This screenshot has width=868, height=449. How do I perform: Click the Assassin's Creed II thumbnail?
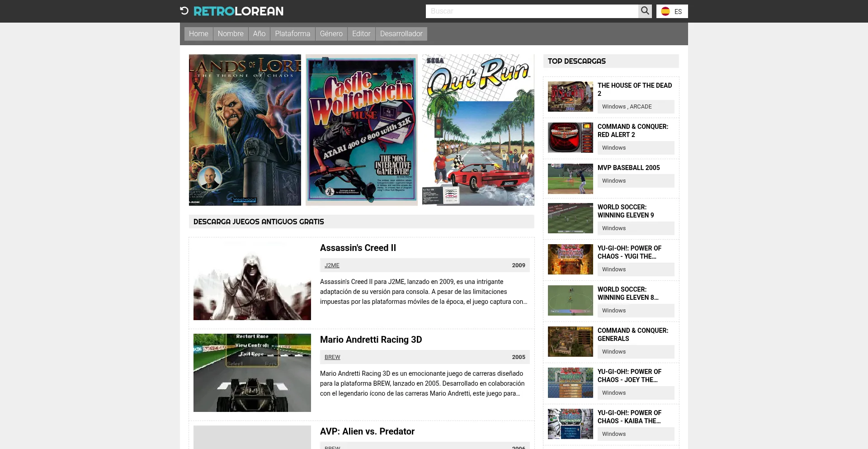(x=252, y=281)
